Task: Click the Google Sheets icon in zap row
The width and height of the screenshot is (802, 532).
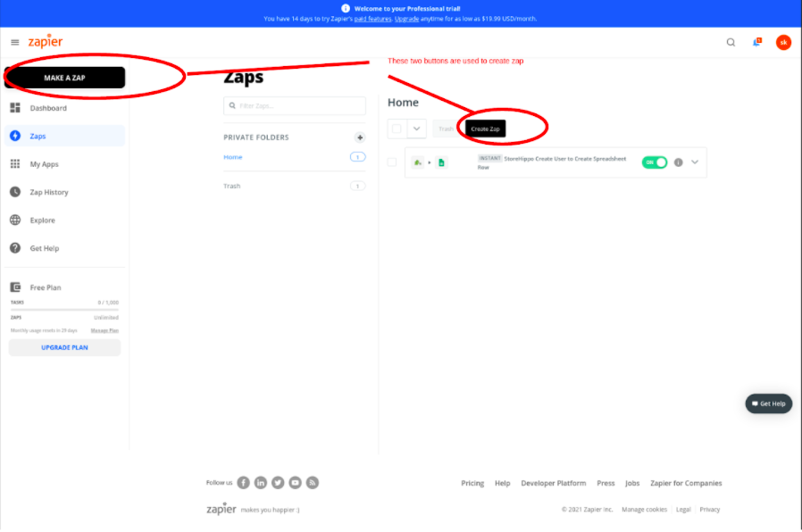Action: point(441,162)
